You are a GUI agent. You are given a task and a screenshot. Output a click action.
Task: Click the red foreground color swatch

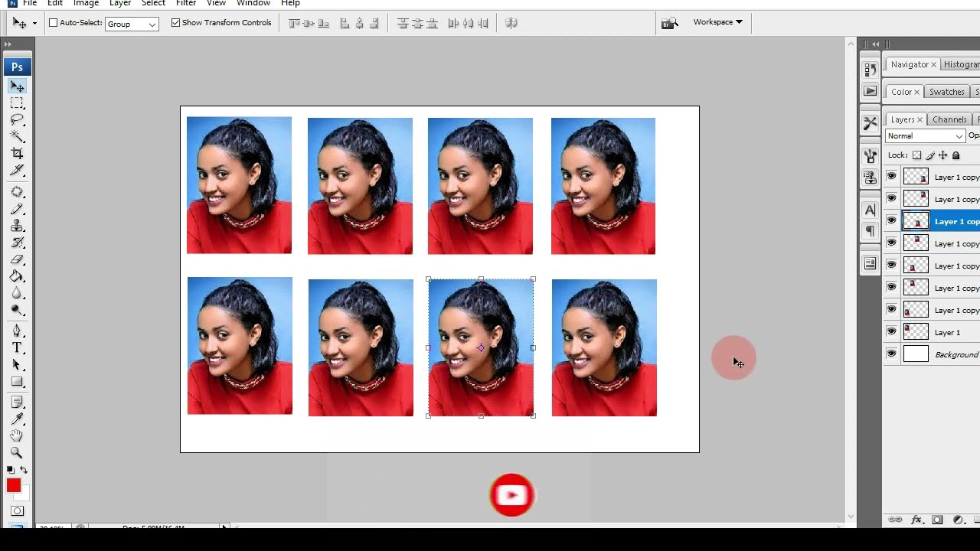13,485
